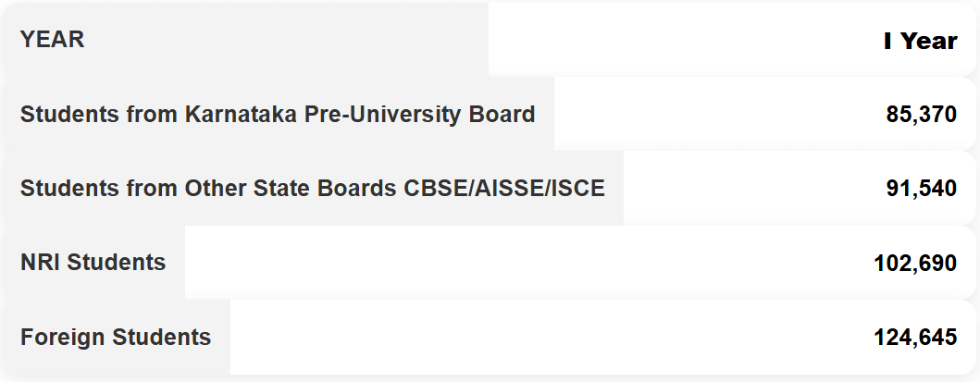Select the I Year column header
The image size is (980, 382).
920,42
